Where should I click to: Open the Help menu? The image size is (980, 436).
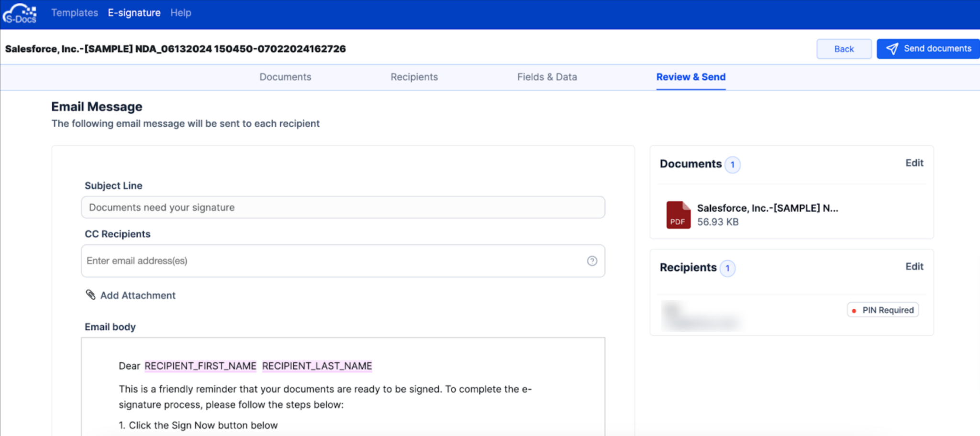tap(180, 12)
